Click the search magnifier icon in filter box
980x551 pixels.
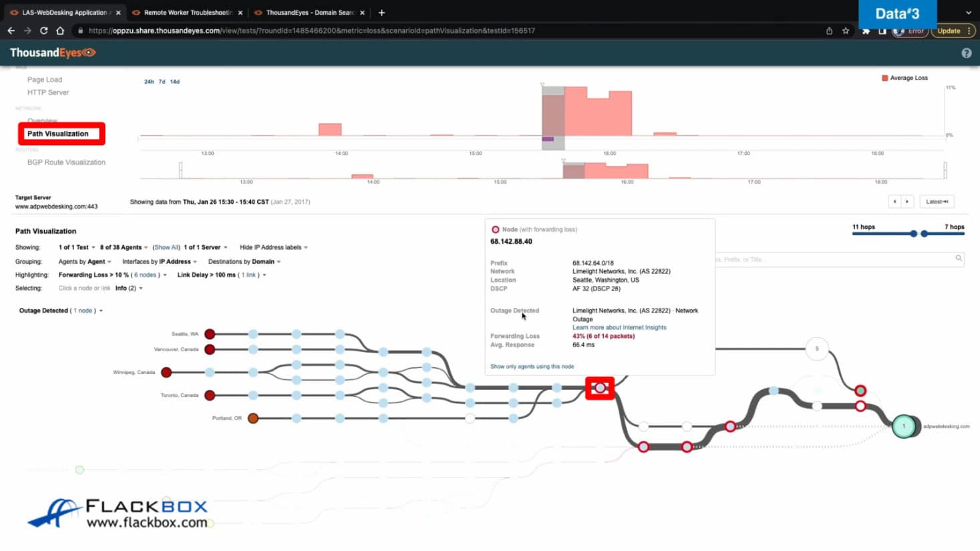(x=959, y=258)
